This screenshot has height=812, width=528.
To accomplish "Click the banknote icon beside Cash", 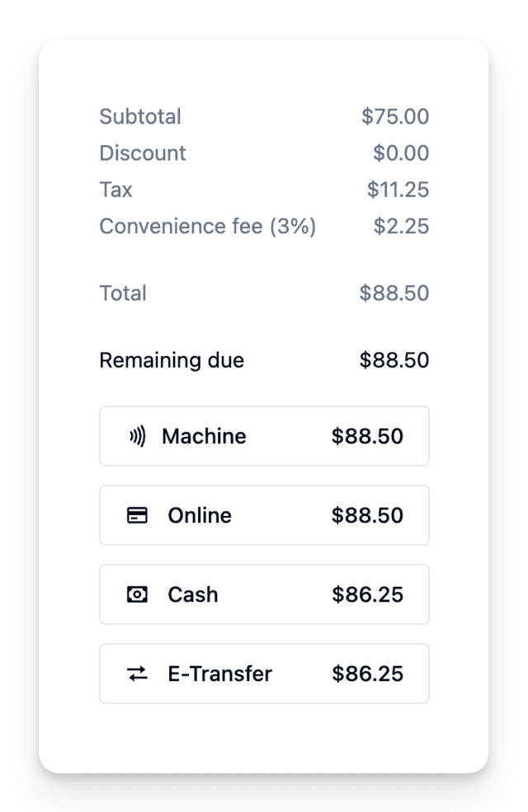I will click(x=137, y=594).
